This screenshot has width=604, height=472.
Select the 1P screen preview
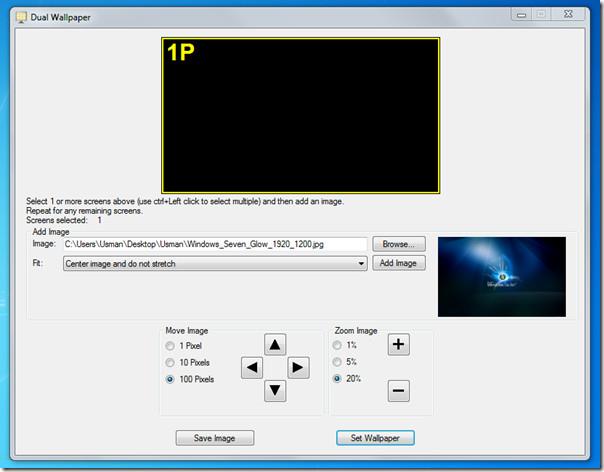(x=301, y=115)
